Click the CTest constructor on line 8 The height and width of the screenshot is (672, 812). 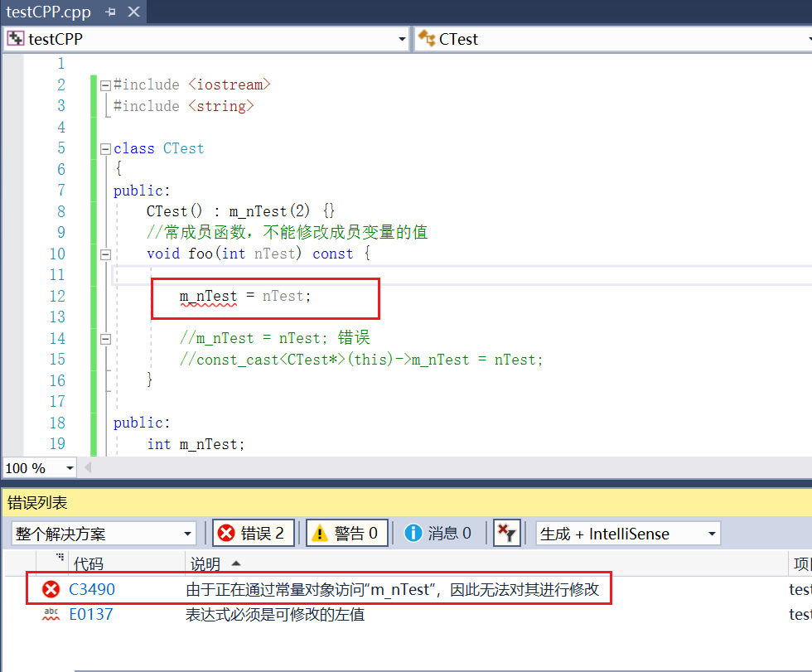pyautogui.click(x=174, y=211)
